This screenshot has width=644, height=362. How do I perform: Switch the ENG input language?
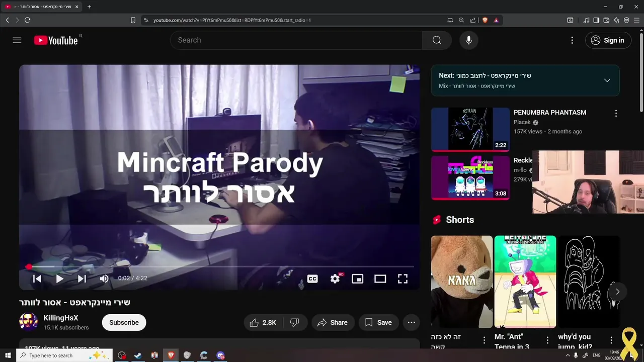(597, 355)
